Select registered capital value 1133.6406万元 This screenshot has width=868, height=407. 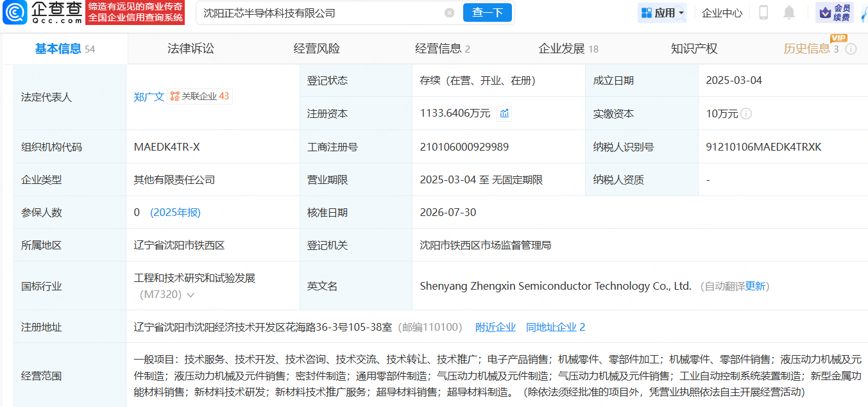(x=455, y=113)
